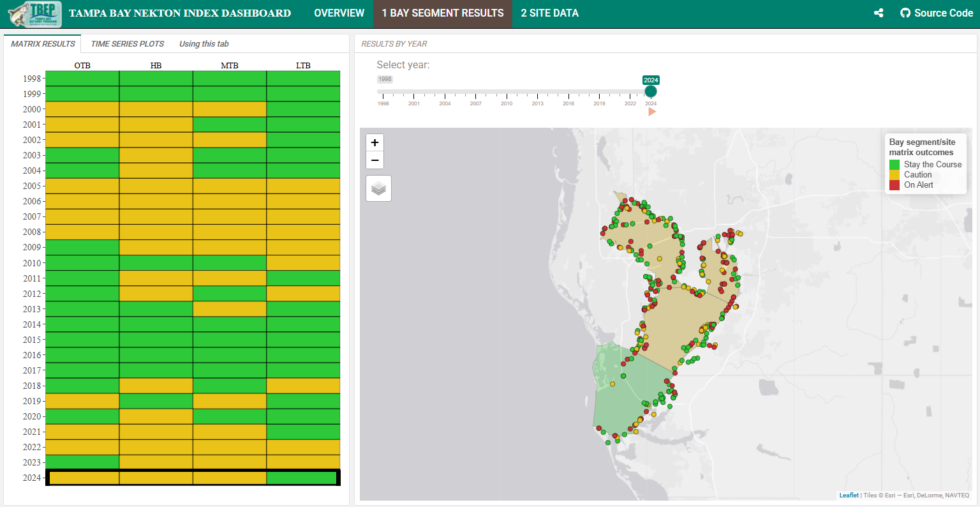Image resolution: width=980 pixels, height=507 pixels.
Task: Click the TBEP logo icon
Action: pyautogui.click(x=35, y=13)
